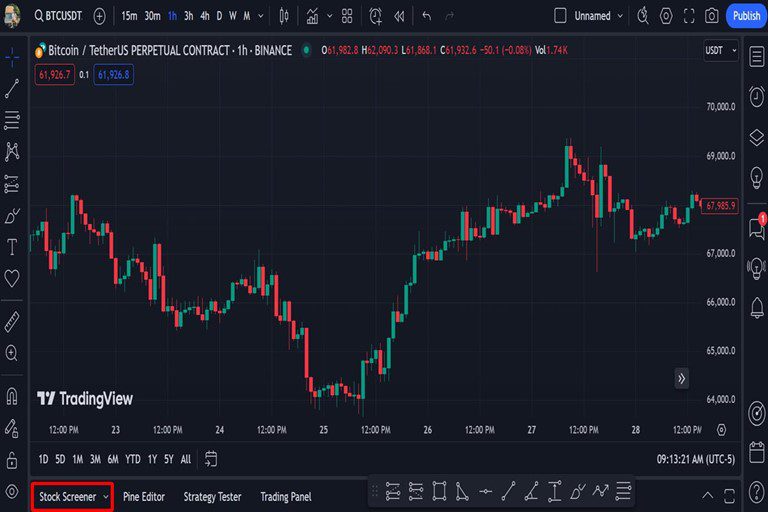Image resolution: width=768 pixels, height=512 pixels.
Task: Open the Trading Panel tab
Action: point(286,497)
